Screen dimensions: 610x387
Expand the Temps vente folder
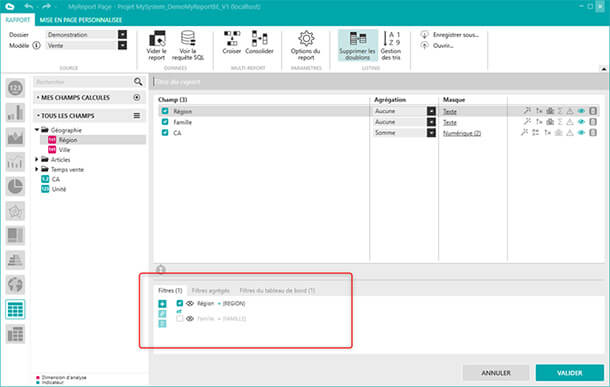(37, 169)
